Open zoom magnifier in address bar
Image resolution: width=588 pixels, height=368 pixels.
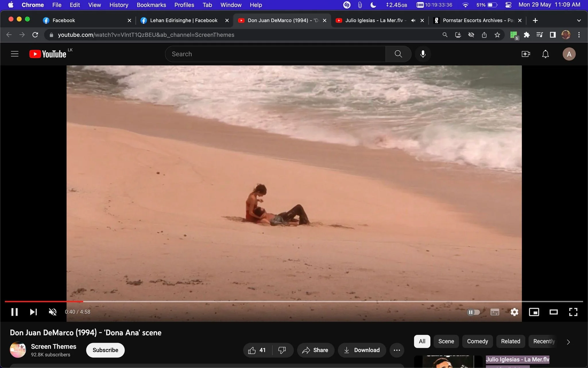point(445,35)
